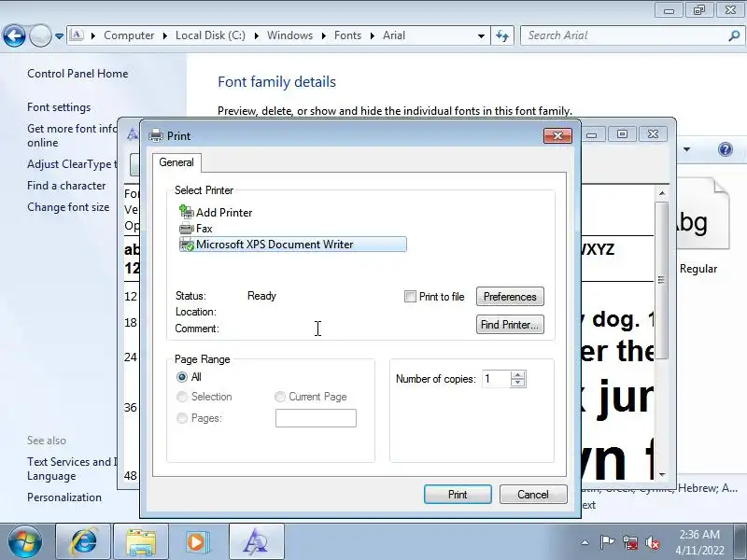Show hidden tray icons arrow
Viewport: 747px width, 560px height.
point(585,542)
